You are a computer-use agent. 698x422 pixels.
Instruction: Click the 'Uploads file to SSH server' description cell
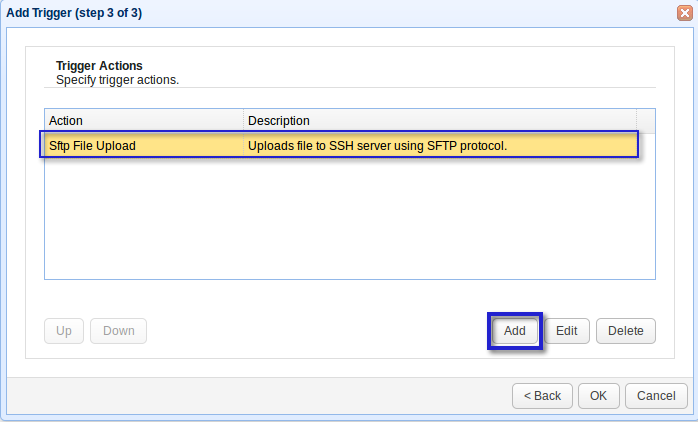point(378,146)
